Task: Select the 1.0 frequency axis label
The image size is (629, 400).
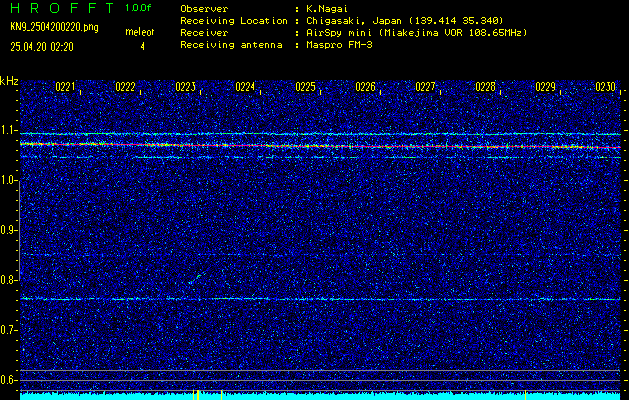Action: point(8,180)
